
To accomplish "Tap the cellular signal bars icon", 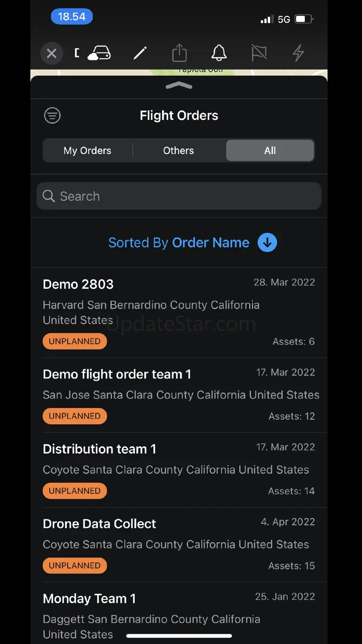I will [266, 20].
